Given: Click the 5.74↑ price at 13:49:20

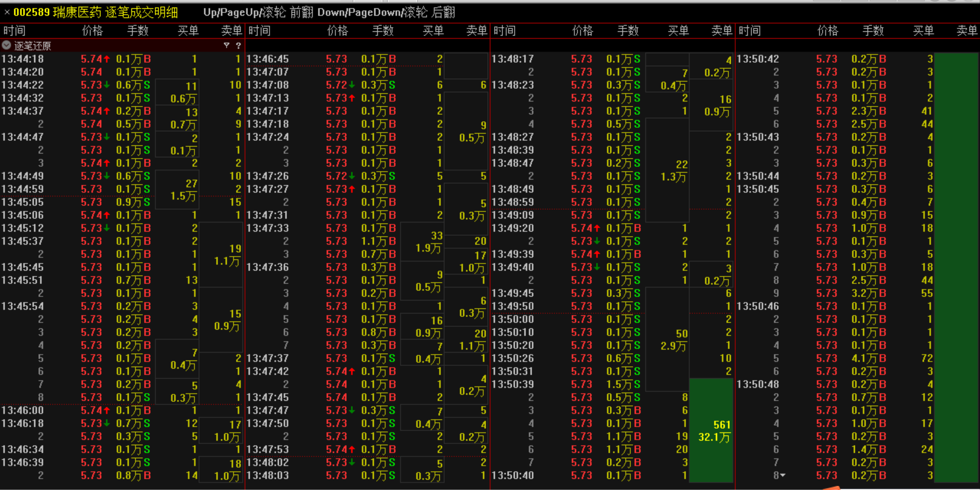Looking at the screenshot, I should click(586, 228).
